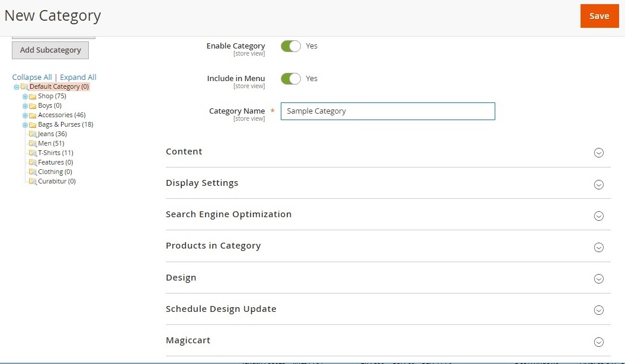
Task: Click the Save button
Action: (x=599, y=16)
